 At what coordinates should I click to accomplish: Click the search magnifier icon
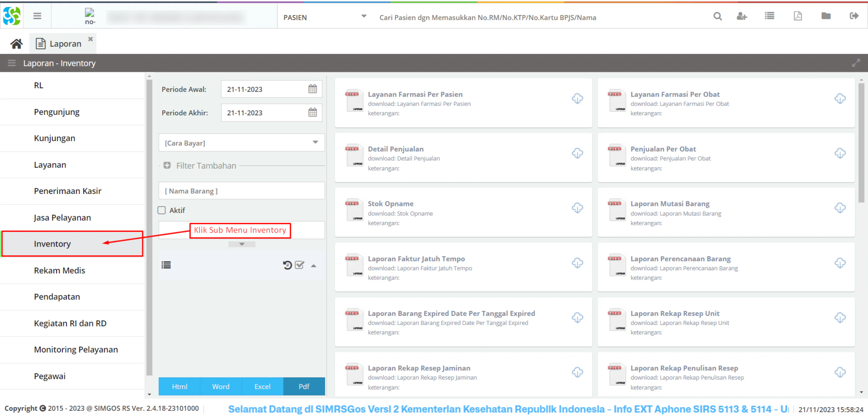(x=717, y=16)
